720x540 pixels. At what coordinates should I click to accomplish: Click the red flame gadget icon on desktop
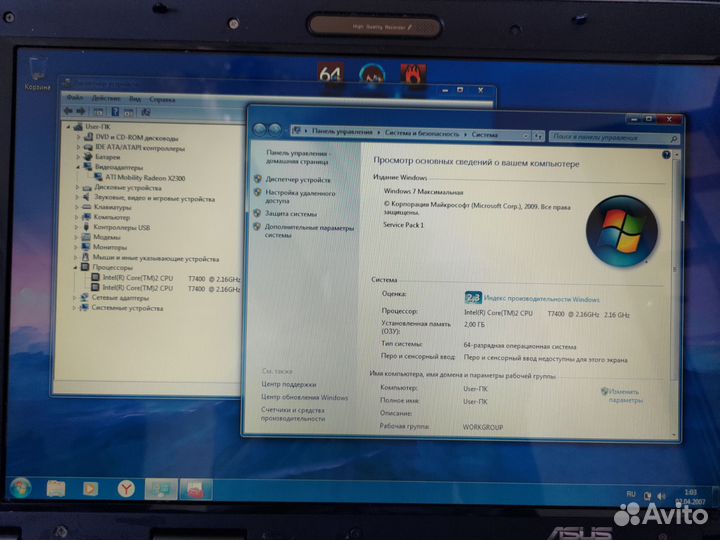[413, 74]
